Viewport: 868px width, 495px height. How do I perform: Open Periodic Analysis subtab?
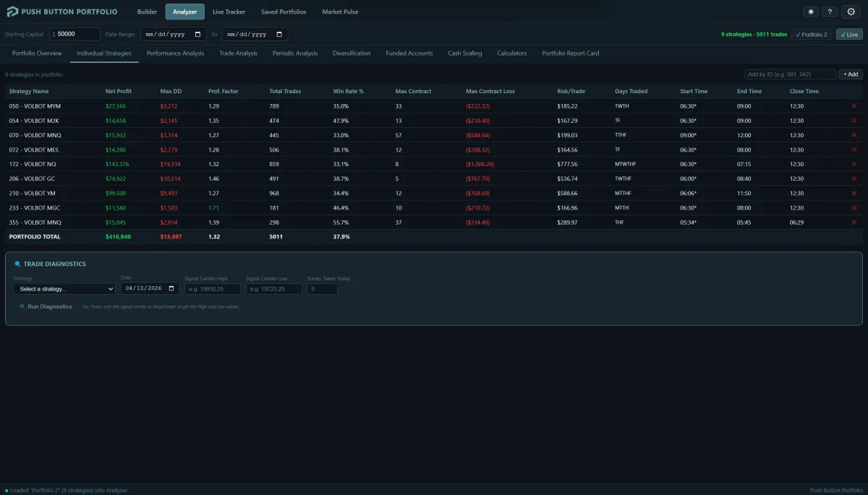295,53
